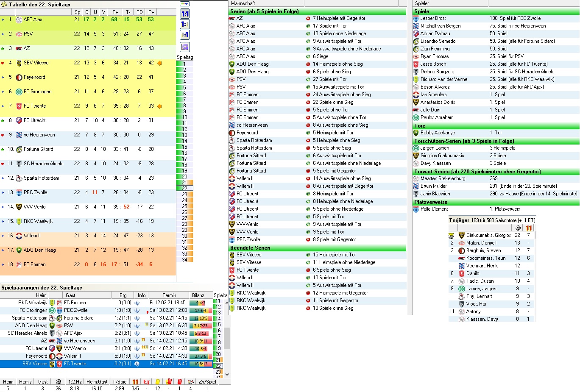580x392 pixels.
Task: Click the yellow-red card statistics icon
Action: click(x=169, y=382)
